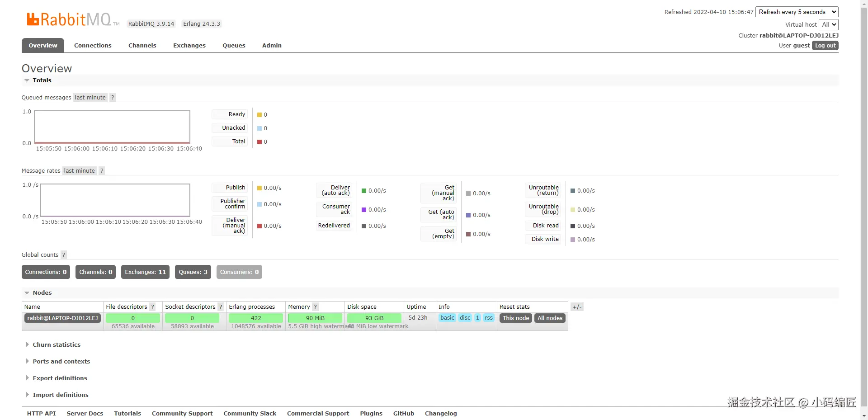
Task: Click the RabbitMQ 3.9.14 version label
Action: pyautogui.click(x=151, y=24)
